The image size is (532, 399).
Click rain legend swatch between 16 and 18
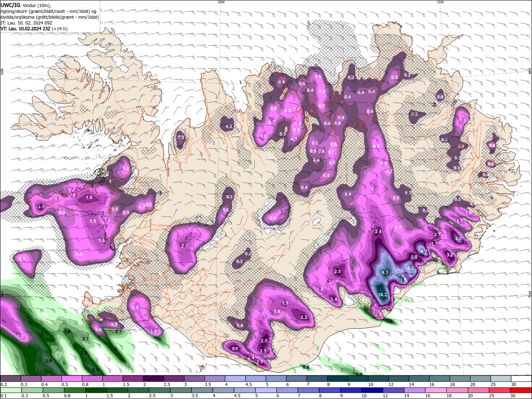point(436,390)
